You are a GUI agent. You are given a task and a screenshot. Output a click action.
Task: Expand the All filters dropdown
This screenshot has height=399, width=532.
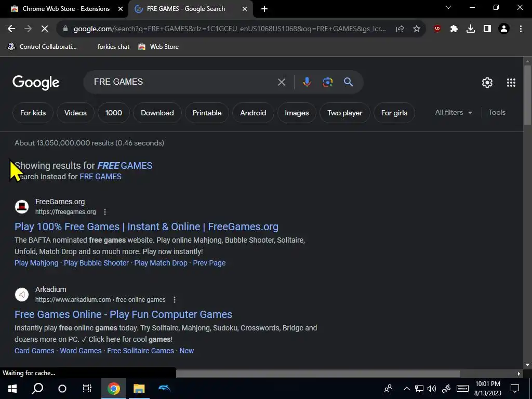click(x=454, y=113)
